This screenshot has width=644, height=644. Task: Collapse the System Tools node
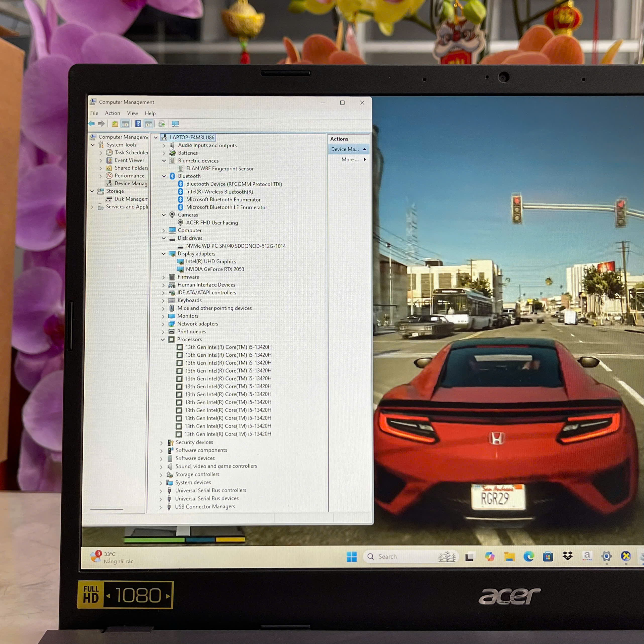[93, 145]
